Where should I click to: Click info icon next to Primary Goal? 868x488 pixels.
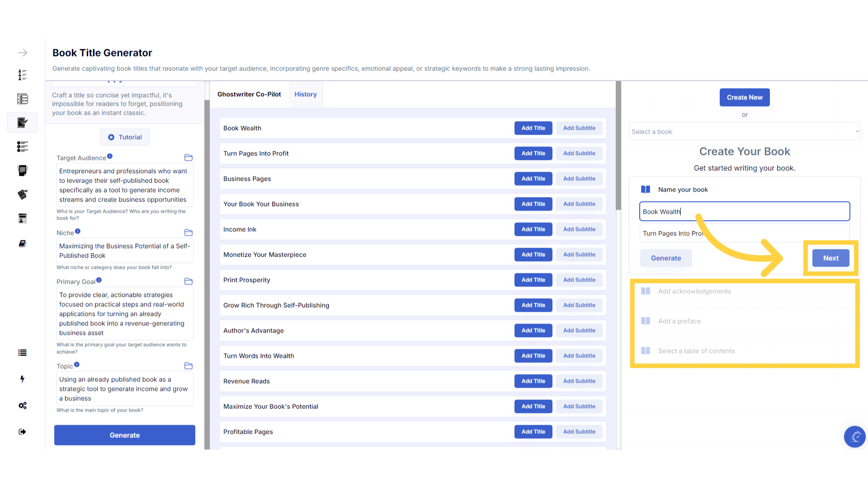(x=99, y=280)
